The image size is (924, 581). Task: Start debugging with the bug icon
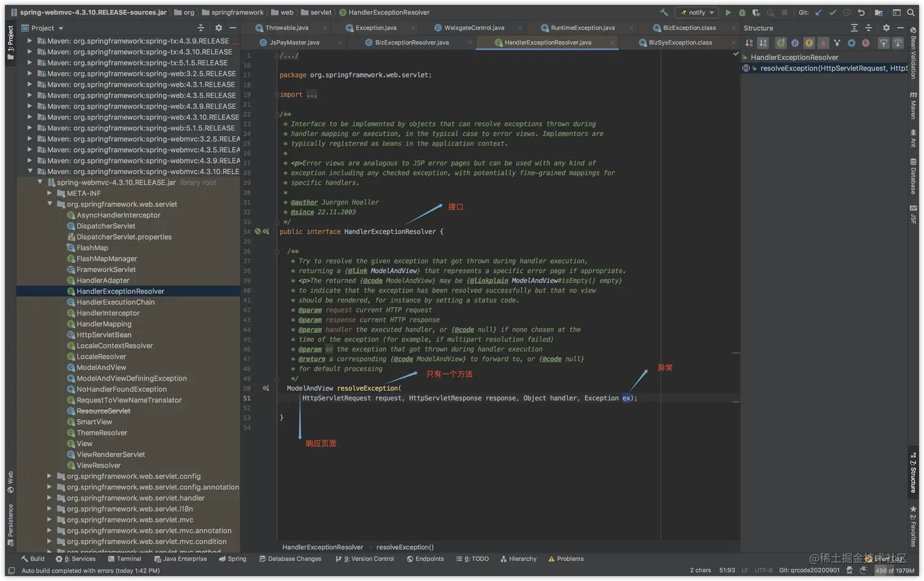[742, 12]
